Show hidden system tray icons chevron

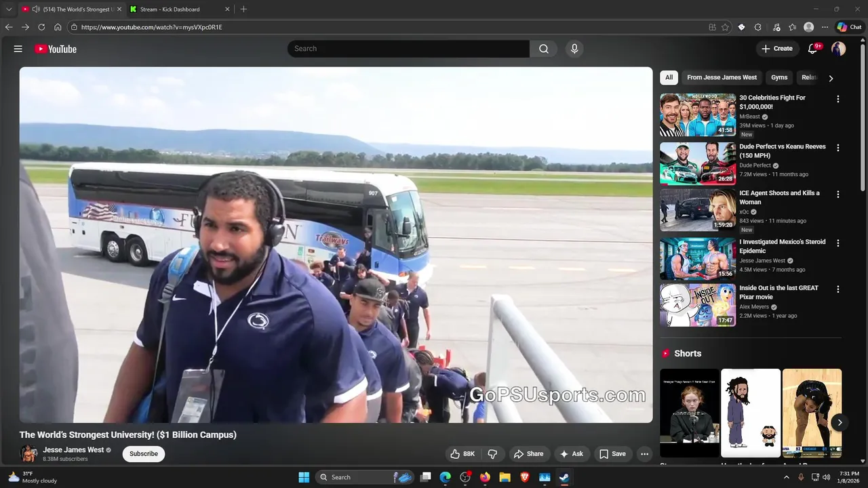pyautogui.click(x=787, y=477)
